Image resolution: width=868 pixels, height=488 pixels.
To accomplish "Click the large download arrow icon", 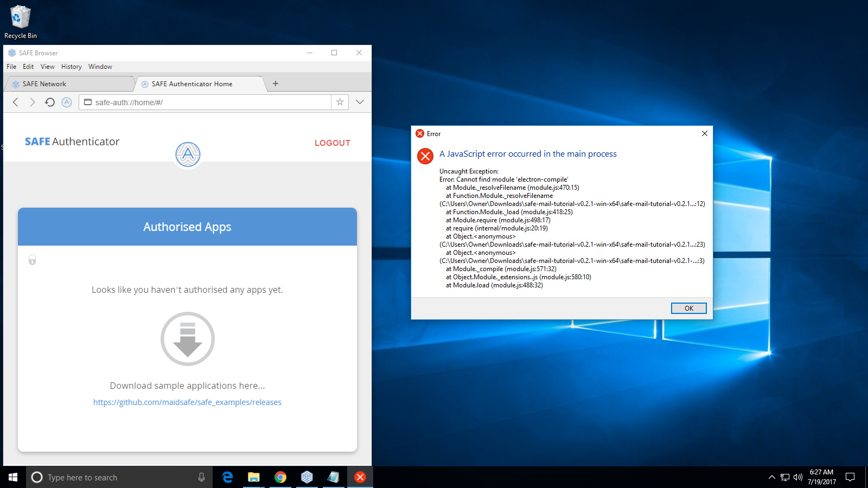I will tap(188, 339).
